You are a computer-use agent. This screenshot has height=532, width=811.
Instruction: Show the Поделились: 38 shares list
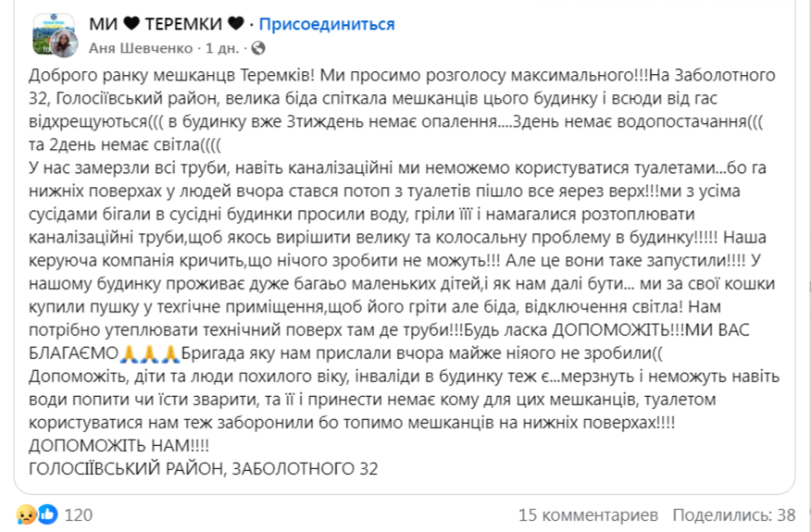734,514
